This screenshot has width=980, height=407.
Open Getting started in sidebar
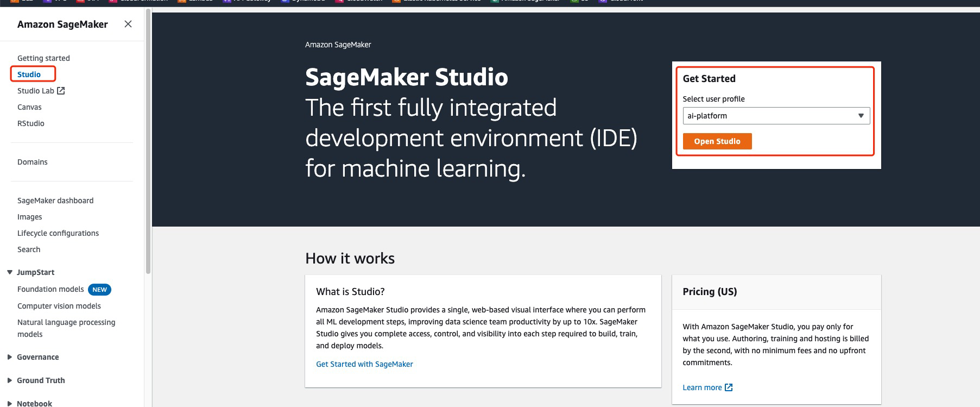(43, 58)
